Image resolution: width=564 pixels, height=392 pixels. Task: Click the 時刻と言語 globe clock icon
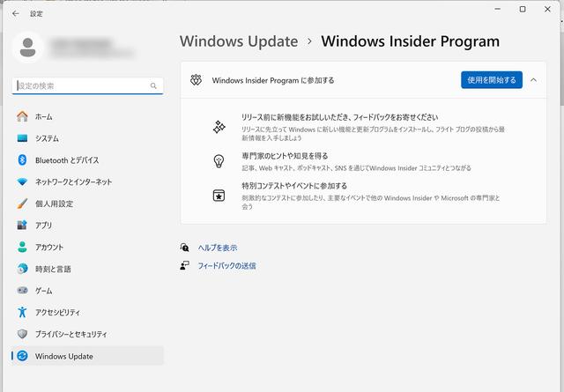pyautogui.click(x=22, y=269)
